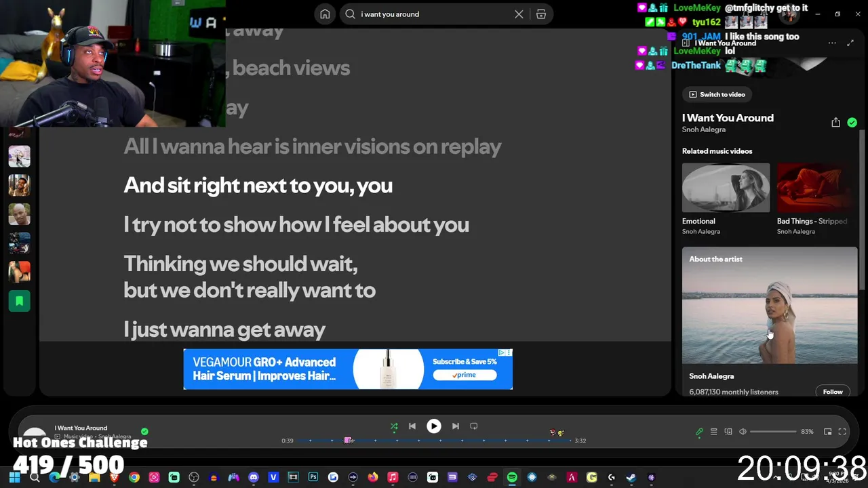This screenshot has height=488, width=868.
Task: Share the song I Want You Around
Action: 835,123
